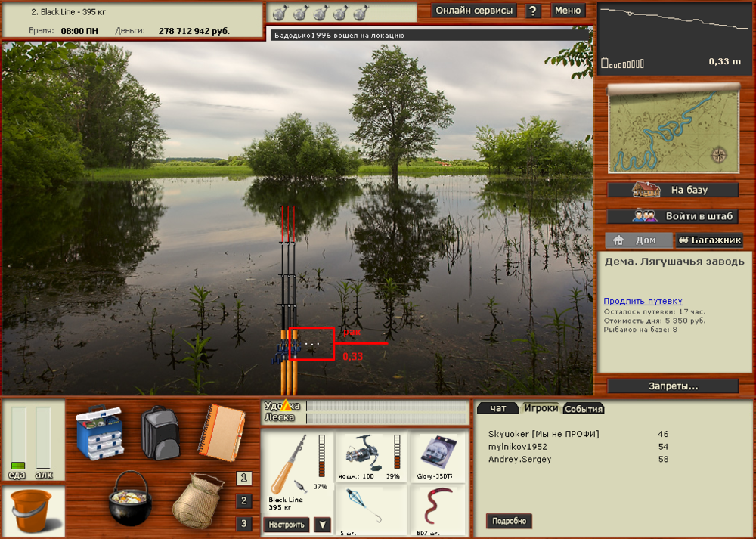Switch to rod slot 2
This screenshot has height=539, width=756.
click(x=243, y=500)
